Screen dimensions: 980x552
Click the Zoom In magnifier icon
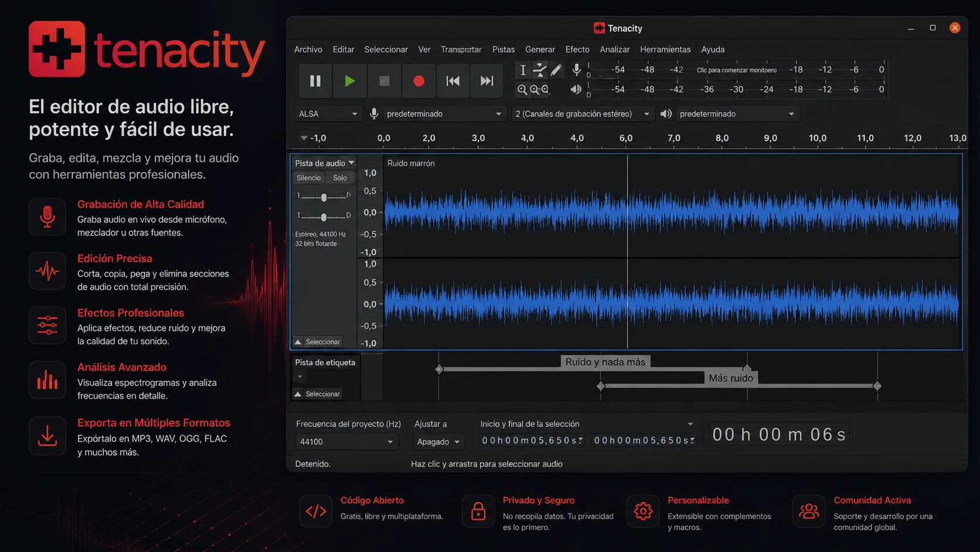point(522,90)
